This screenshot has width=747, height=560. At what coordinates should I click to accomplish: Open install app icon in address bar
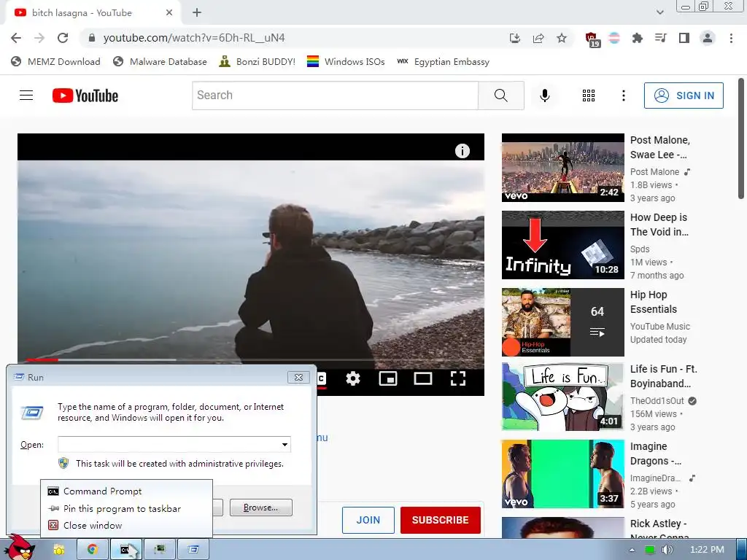pyautogui.click(x=514, y=38)
